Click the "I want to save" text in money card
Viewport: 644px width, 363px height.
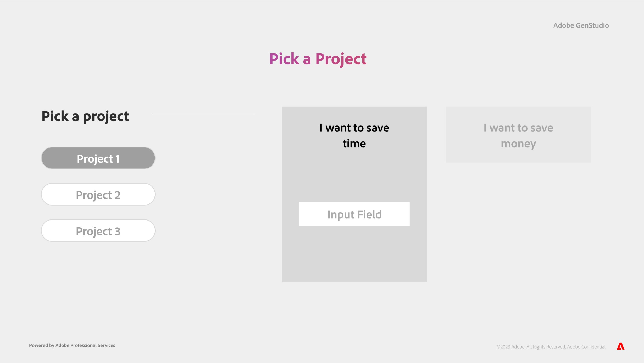click(x=518, y=128)
